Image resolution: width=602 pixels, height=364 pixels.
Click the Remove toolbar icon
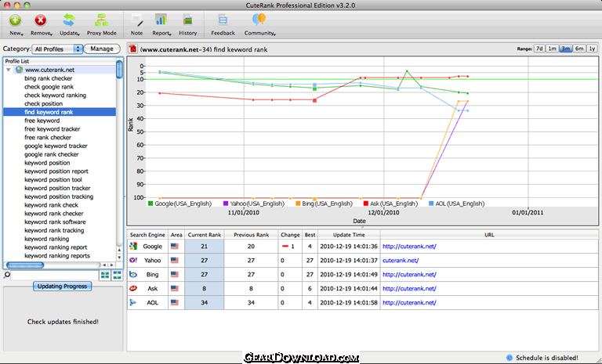coord(40,20)
